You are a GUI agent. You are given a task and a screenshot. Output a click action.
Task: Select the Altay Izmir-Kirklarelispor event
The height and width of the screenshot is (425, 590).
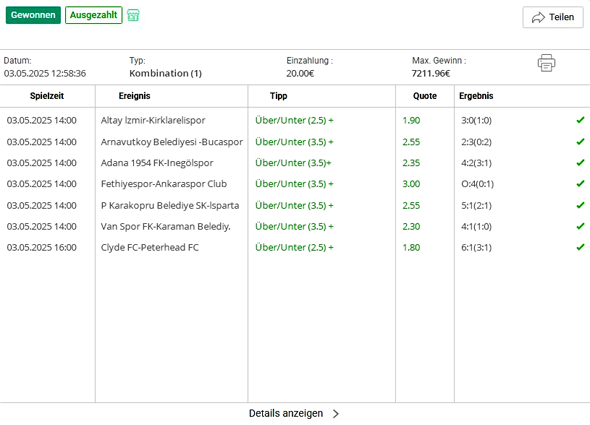click(153, 120)
